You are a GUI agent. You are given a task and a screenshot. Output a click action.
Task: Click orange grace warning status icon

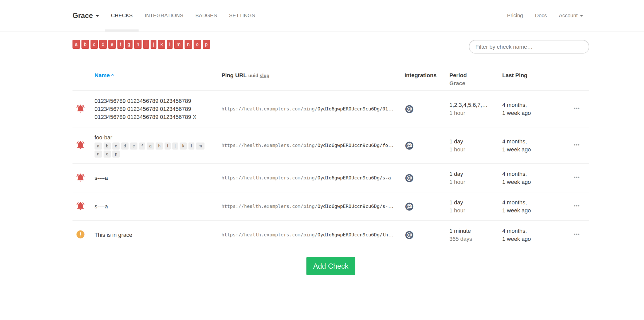[80, 234]
